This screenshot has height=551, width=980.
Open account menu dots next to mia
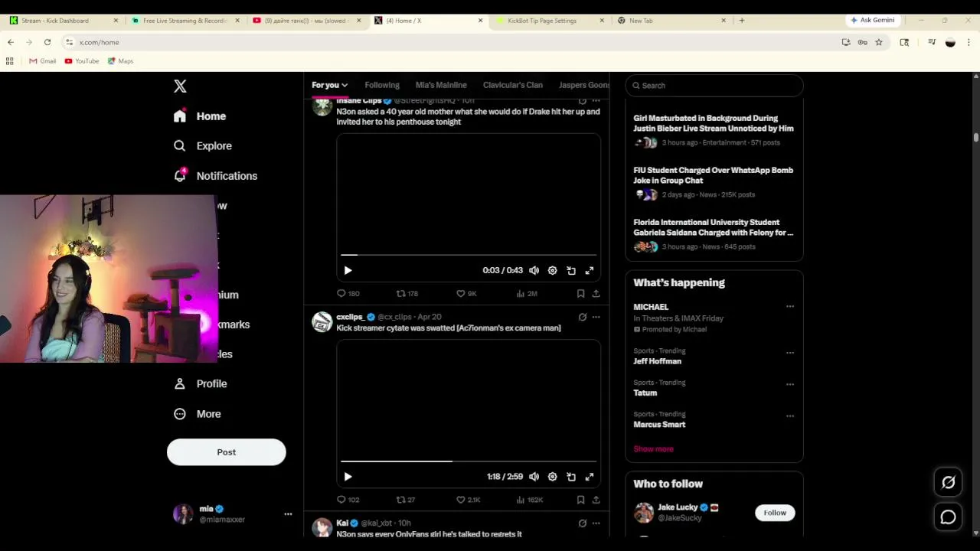(288, 514)
